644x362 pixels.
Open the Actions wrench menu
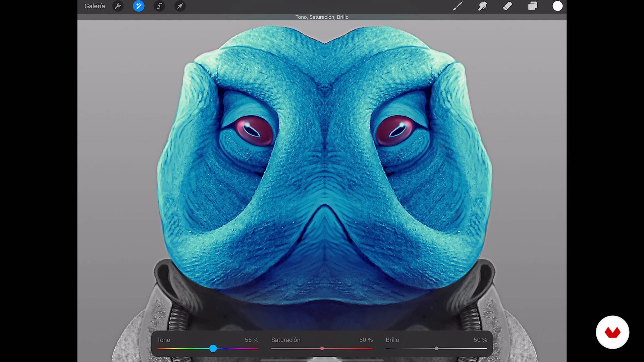pyautogui.click(x=118, y=6)
